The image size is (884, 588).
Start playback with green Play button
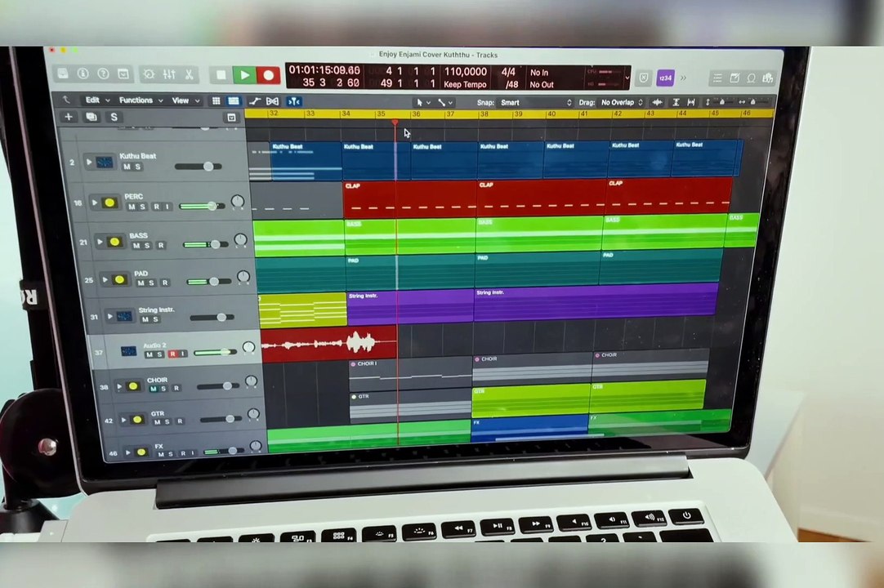[x=244, y=75]
